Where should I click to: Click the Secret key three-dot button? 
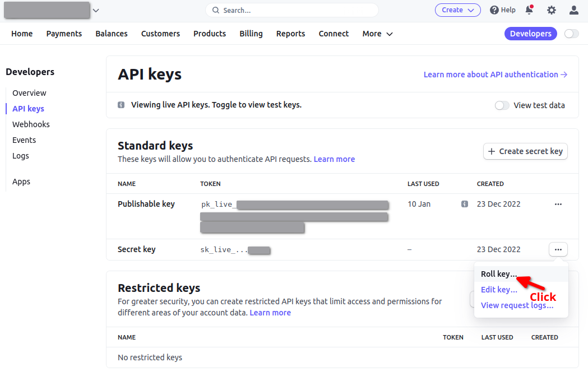(558, 249)
